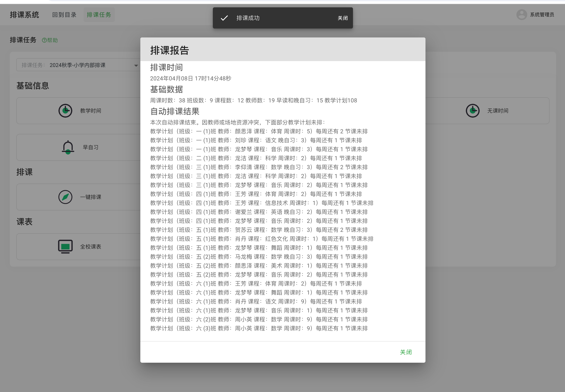Viewport: 565px width, 392px height.
Task: Open 全校课表 via the monitor icon
Action: 65,246
